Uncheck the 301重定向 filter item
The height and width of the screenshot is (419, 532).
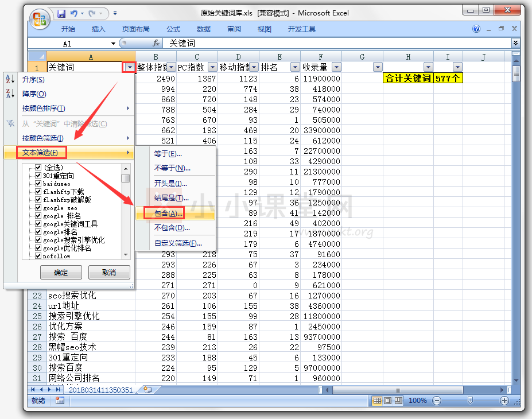(x=38, y=176)
